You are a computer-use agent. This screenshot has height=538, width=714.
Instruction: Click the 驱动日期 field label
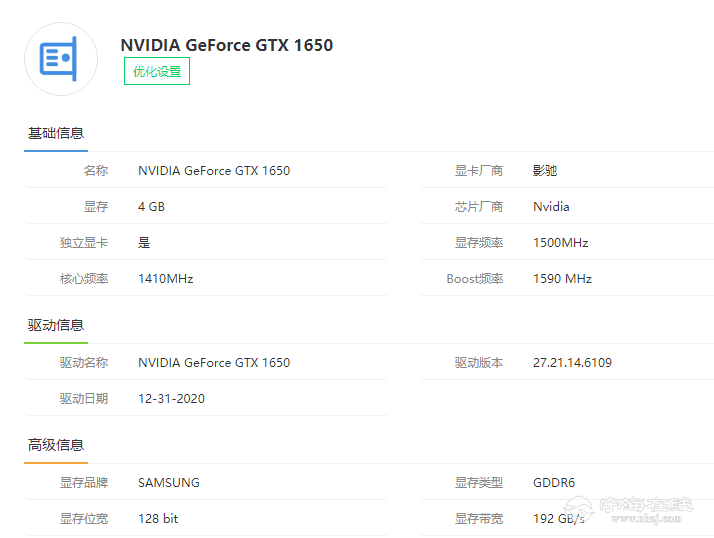84,399
